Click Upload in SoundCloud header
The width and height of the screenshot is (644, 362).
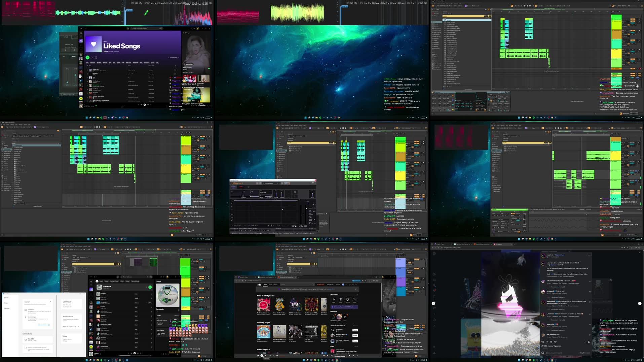point(338,285)
